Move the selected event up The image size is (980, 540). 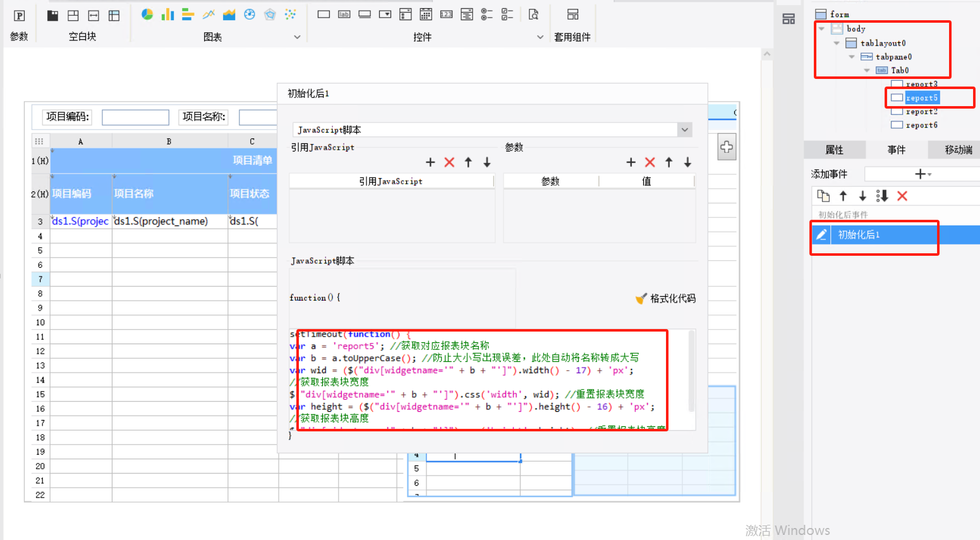pyautogui.click(x=843, y=196)
